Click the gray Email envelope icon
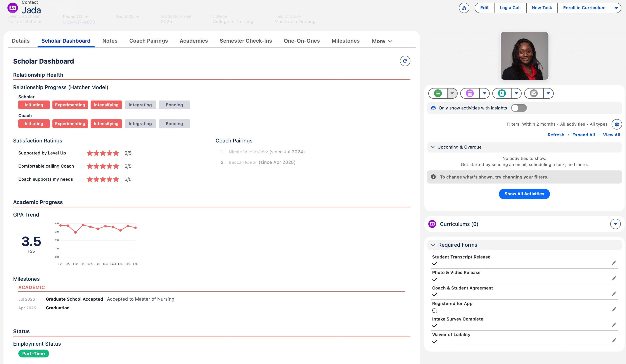This screenshot has width=626, height=364. pyautogui.click(x=534, y=94)
